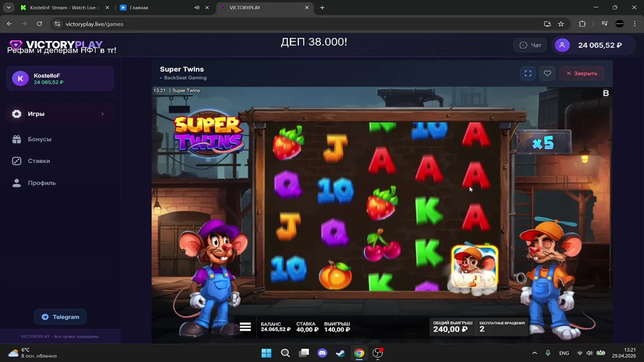The image size is (644, 362).
Task: Open the tab search dropdown arrow
Action: pos(9,8)
